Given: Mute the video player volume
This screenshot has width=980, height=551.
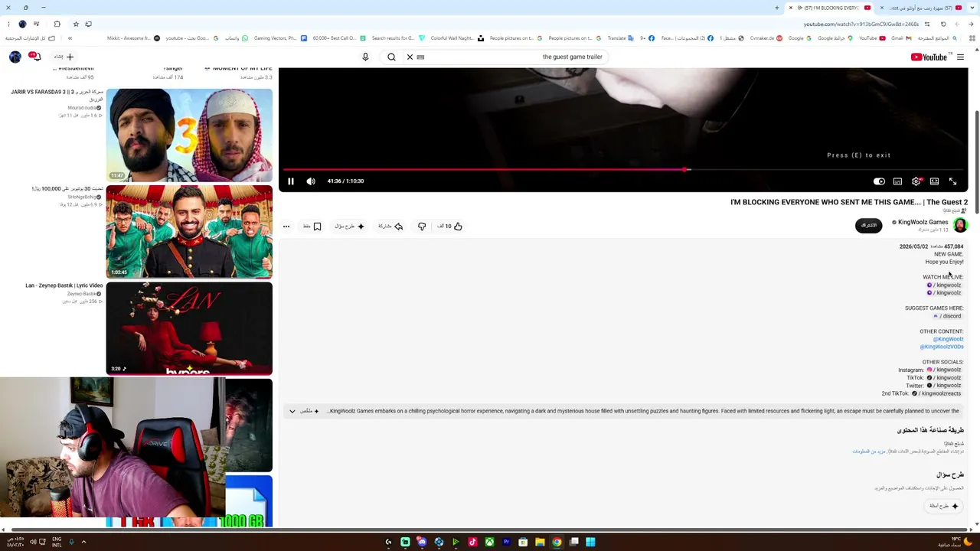Looking at the screenshot, I should 311,181.
